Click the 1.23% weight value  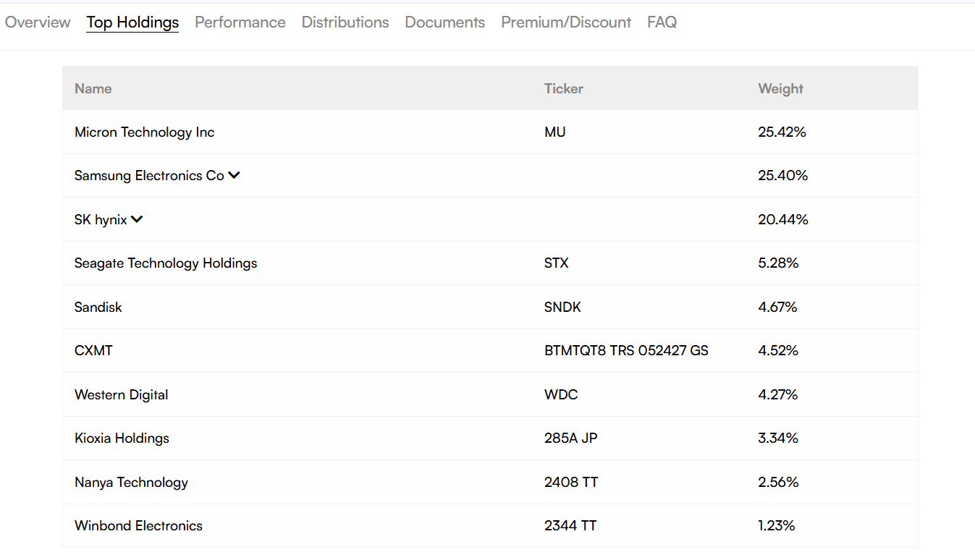(777, 526)
